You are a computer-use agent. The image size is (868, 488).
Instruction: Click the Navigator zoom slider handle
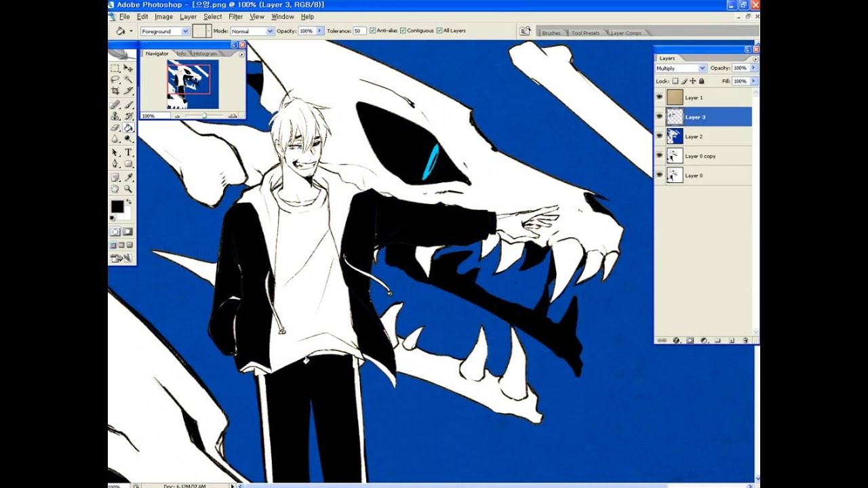[204, 116]
